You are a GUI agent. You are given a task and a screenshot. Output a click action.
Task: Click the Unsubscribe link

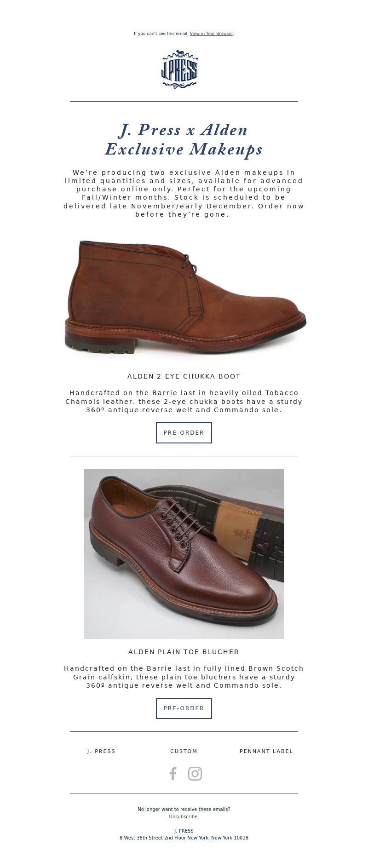click(184, 816)
